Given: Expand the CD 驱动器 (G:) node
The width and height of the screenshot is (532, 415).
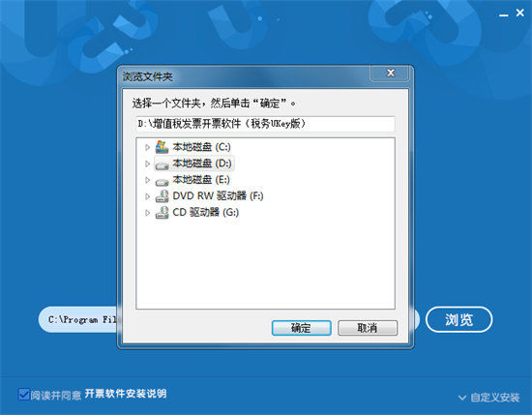Looking at the screenshot, I should (x=147, y=213).
